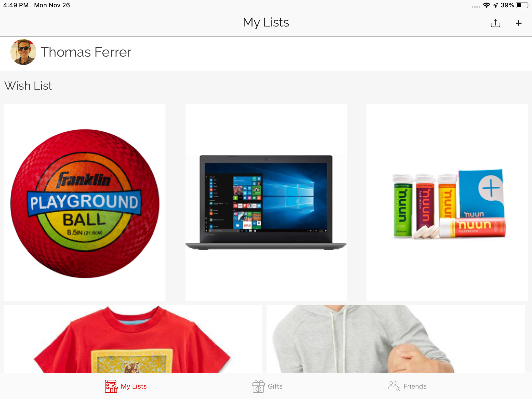Select the My Lists tab label

coord(134,386)
